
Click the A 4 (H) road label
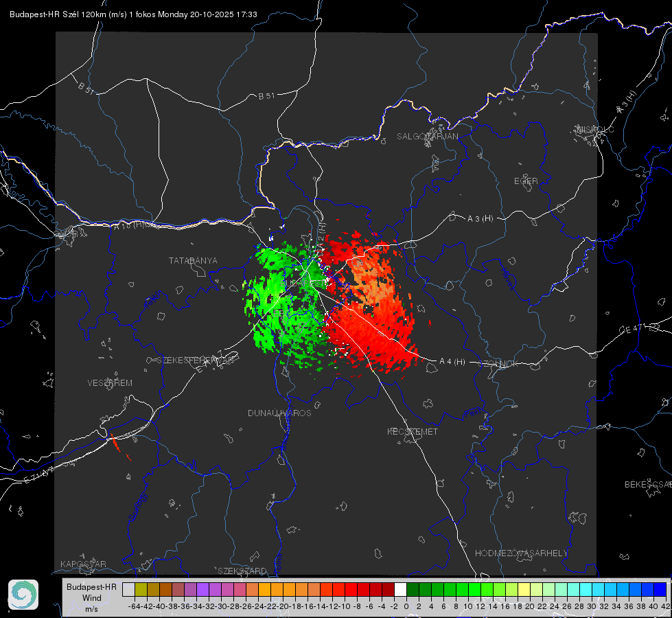(x=452, y=362)
